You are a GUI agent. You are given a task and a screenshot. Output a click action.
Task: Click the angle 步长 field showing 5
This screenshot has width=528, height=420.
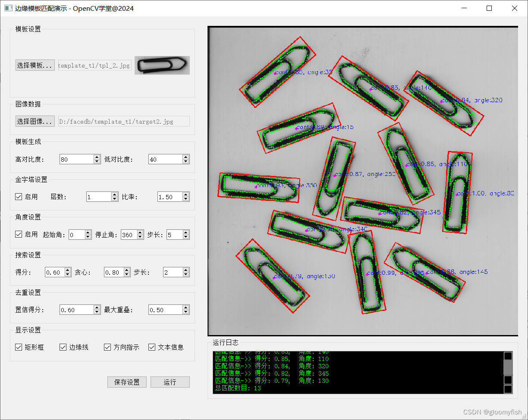(174, 235)
